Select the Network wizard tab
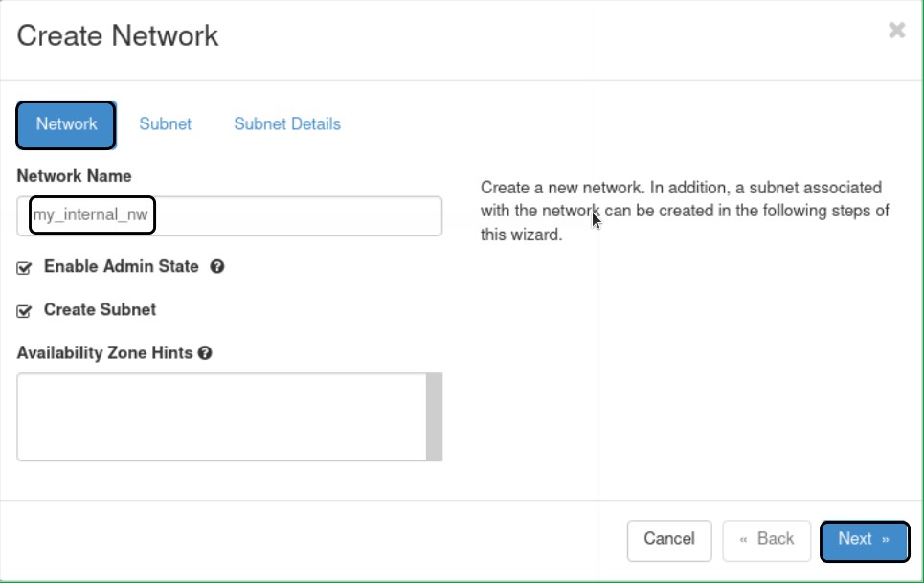This screenshot has width=924, height=583. (66, 124)
